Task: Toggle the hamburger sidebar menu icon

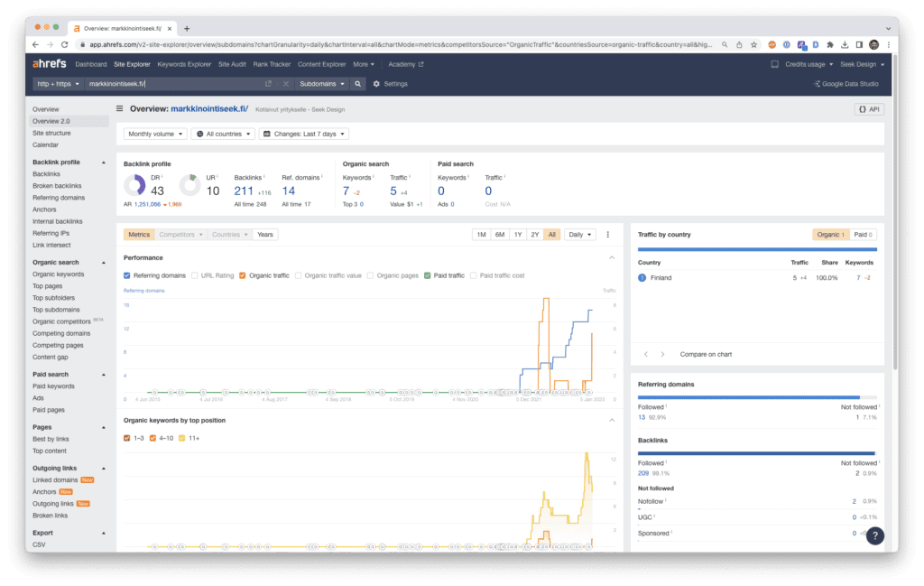Action: coord(120,108)
